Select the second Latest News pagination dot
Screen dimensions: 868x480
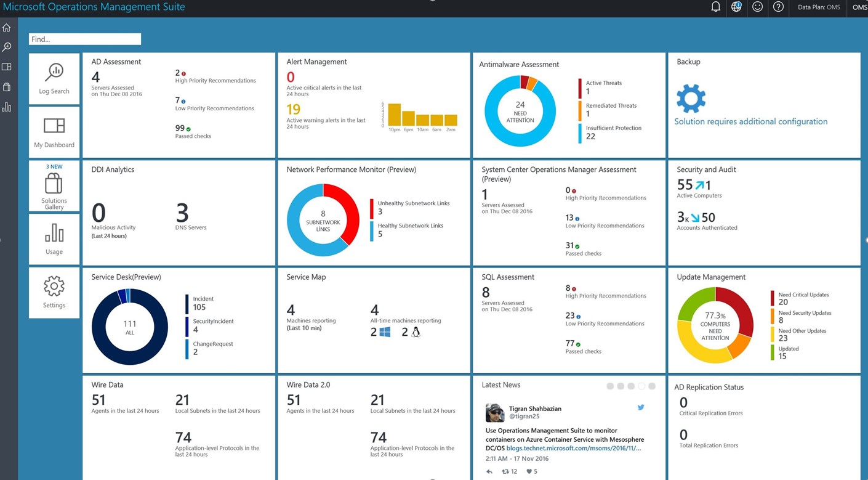(x=621, y=386)
